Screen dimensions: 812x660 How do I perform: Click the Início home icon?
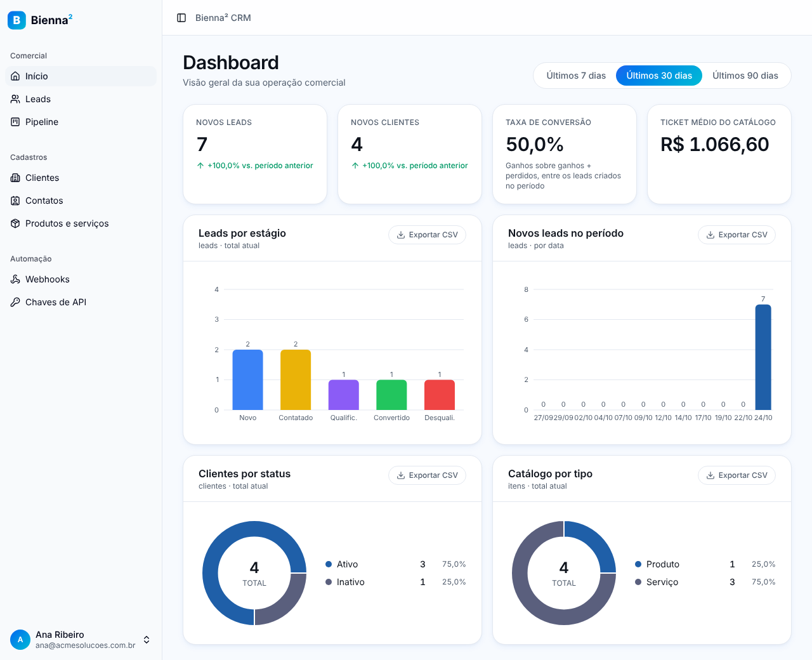15,76
